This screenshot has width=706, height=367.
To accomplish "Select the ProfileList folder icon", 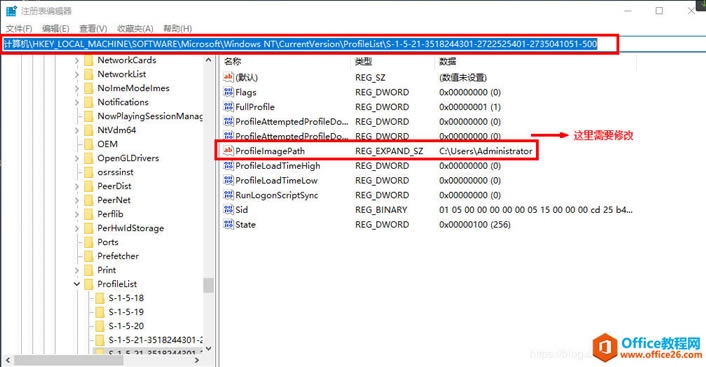I will [x=89, y=284].
